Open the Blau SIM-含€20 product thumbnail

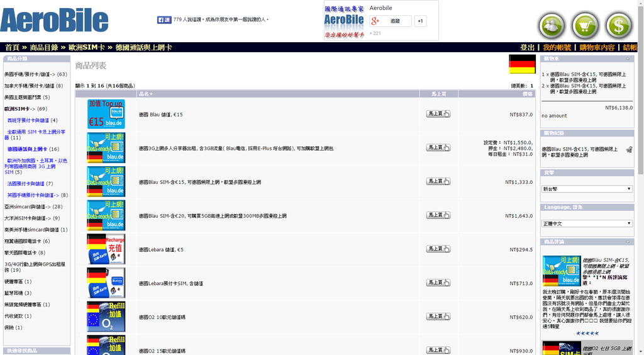coord(106,215)
